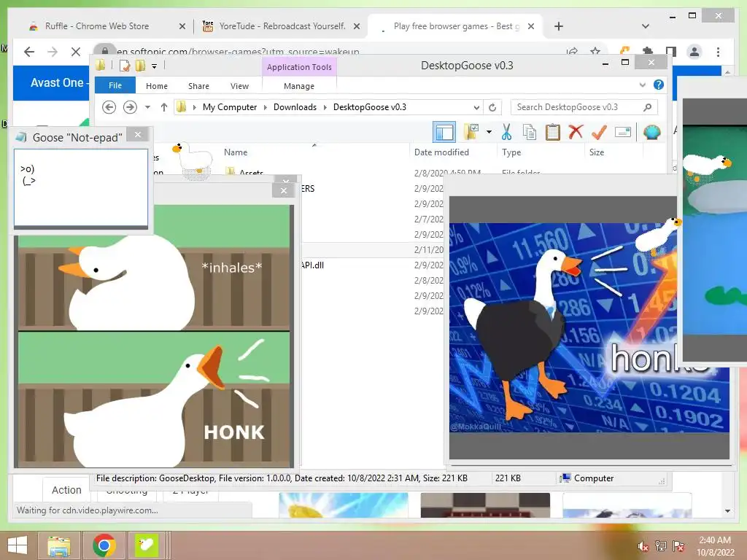Sort files by Date modified column
Viewport: 747px width, 560px height.
[x=441, y=152]
